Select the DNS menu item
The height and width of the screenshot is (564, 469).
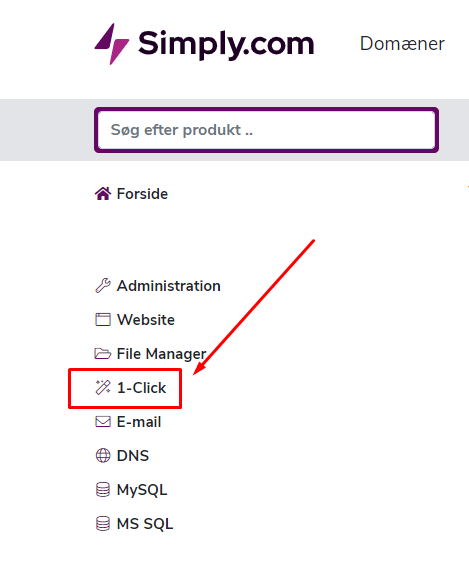click(133, 456)
